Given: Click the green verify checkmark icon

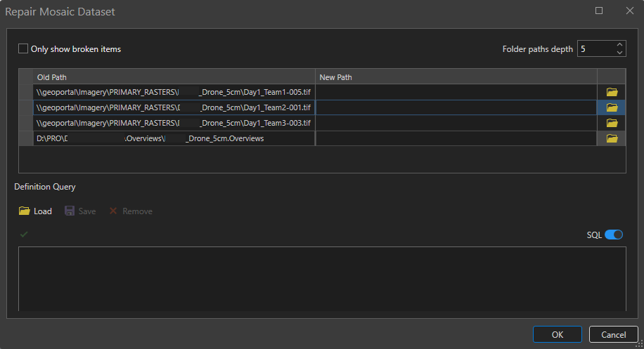Looking at the screenshot, I should coord(25,234).
